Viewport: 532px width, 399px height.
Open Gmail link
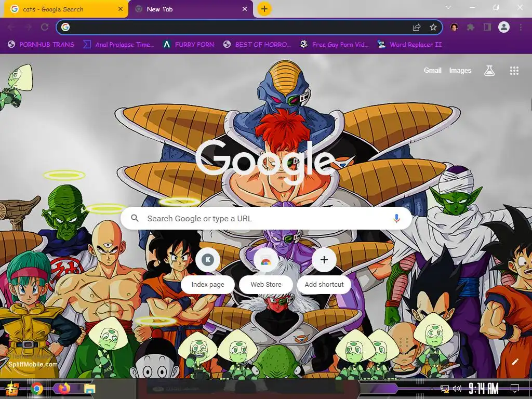(x=432, y=70)
